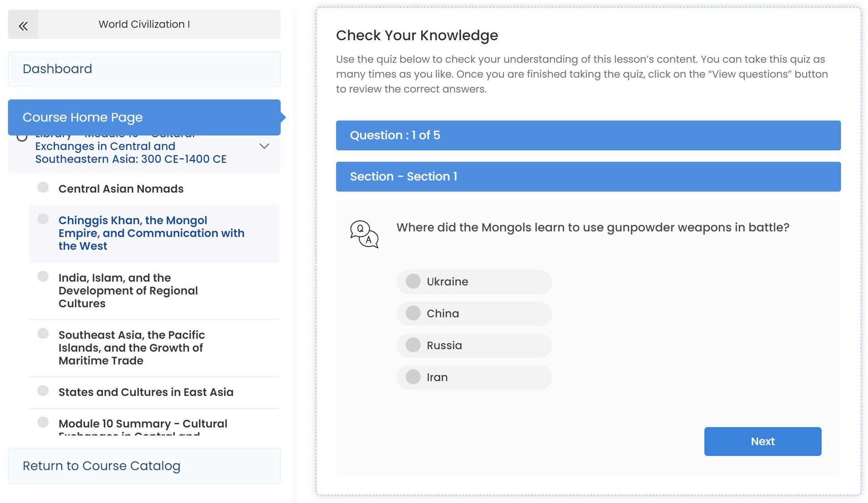Open Southeast Asia and Maritime Trade lesson
Image resolution: width=868 pixels, height=503 pixels.
pos(132,348)
